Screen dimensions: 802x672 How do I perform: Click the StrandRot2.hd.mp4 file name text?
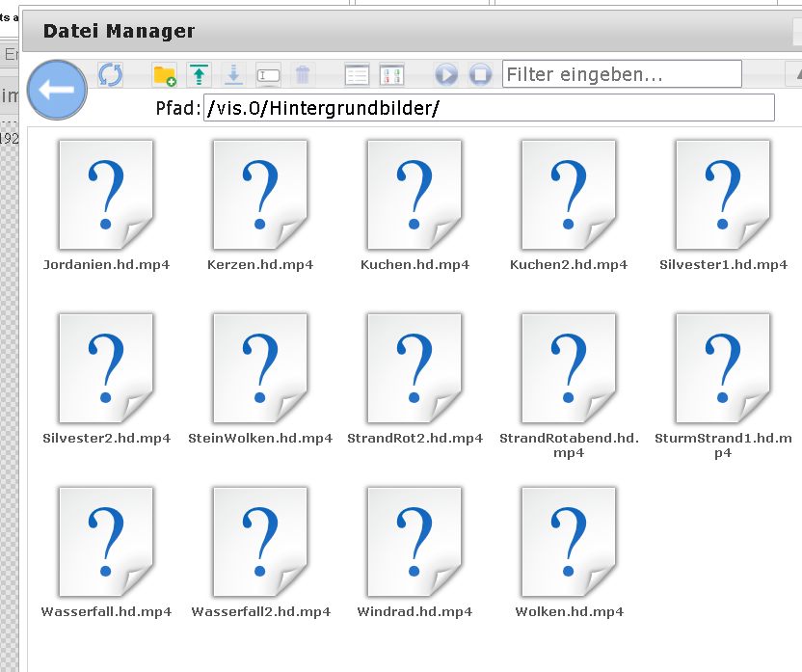(x=414, y=439)
